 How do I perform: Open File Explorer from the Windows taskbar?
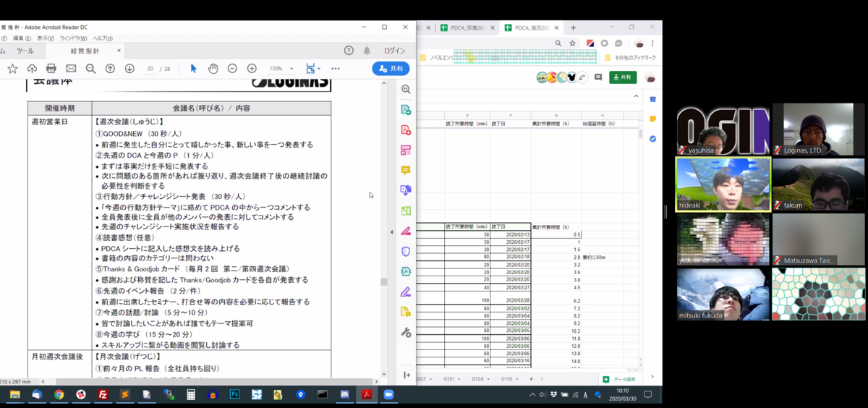click(x=14, y=395)
